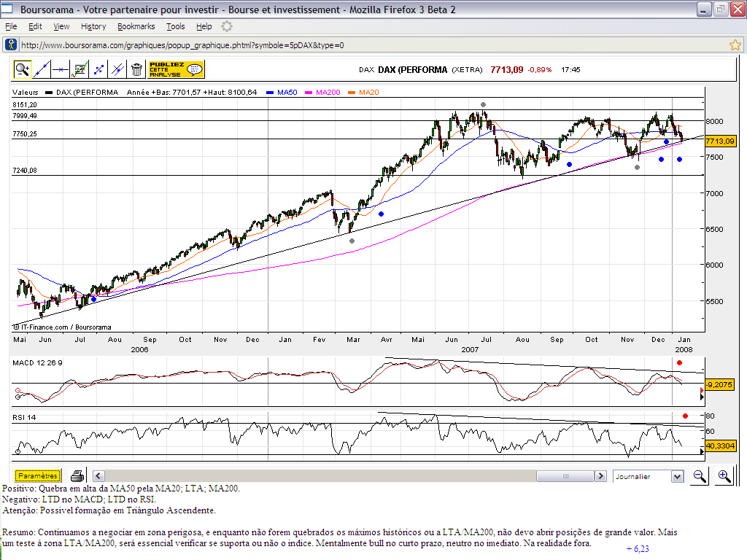Screen dimensions: 747x560
Task: Zoom out using the minus magnifier
Action: tap(700, 475)
